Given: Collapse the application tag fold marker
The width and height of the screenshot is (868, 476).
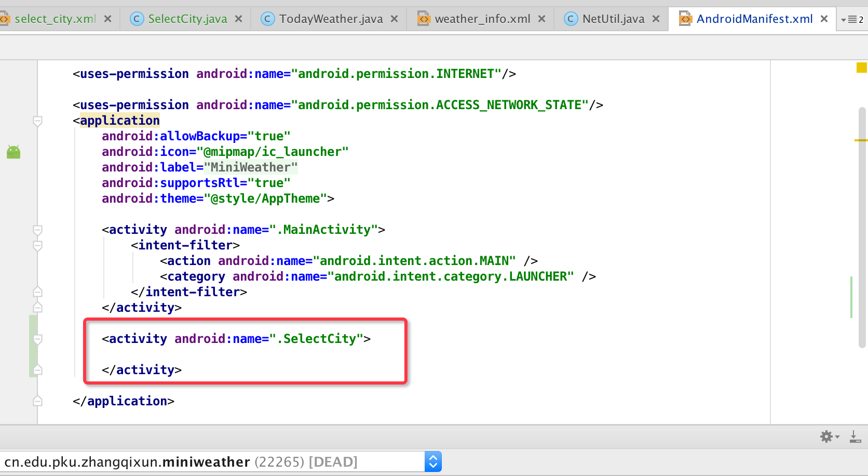Looking at the screenshot, I should (x=37, y=121).
